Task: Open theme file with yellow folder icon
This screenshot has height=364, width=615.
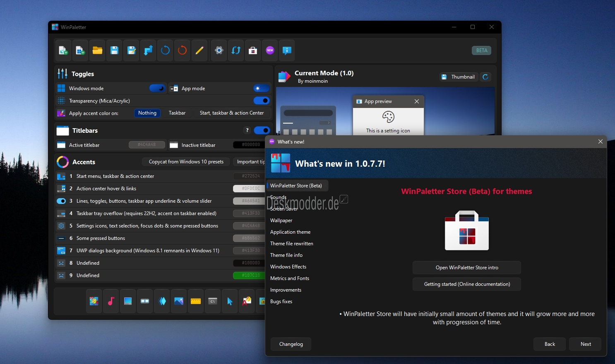Action: click(97, 50)
